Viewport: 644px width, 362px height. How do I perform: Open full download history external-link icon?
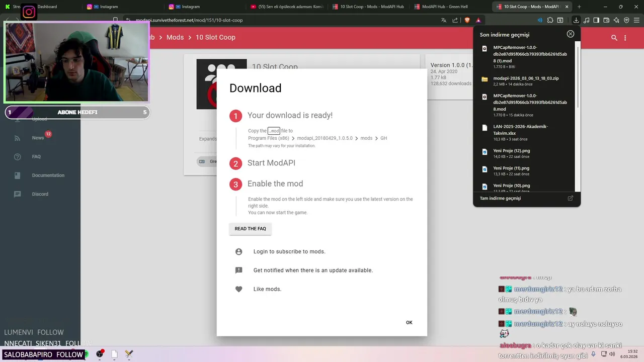(570, 198)
